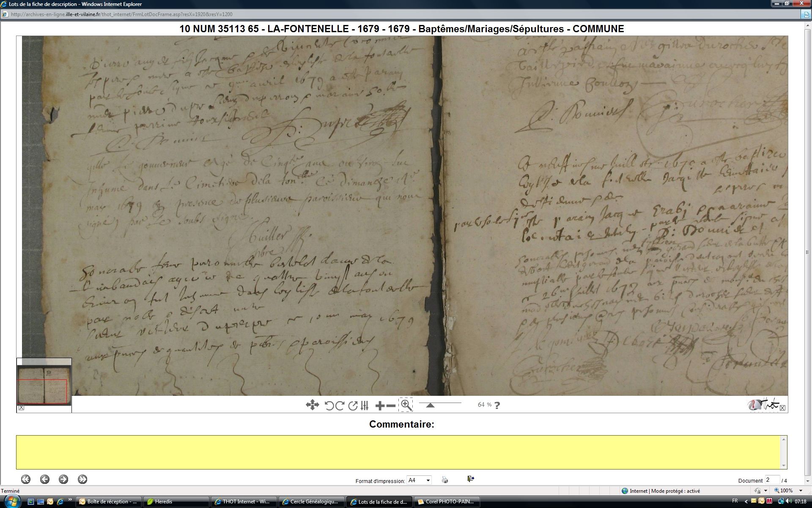Switch to Corel PHOTO-PAINT taskbar window
The image size is (812, 508).
click(447, 502)
